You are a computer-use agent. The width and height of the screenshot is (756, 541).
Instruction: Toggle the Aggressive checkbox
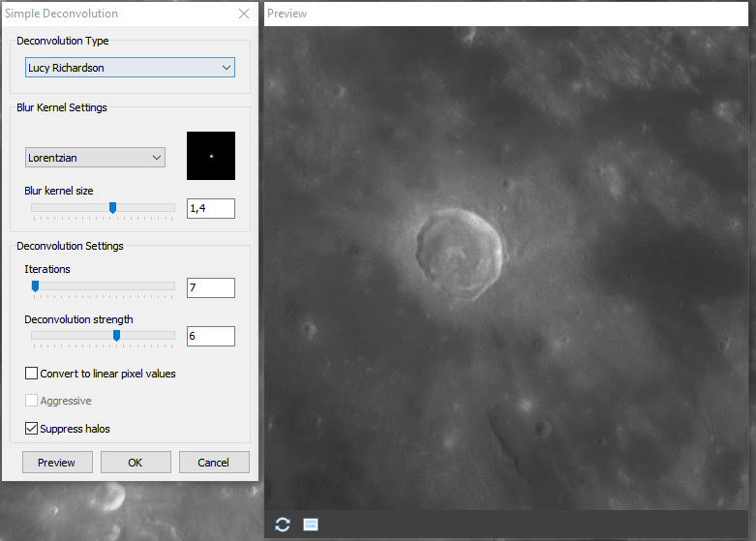pyautogui.click(x=31, y=401)
